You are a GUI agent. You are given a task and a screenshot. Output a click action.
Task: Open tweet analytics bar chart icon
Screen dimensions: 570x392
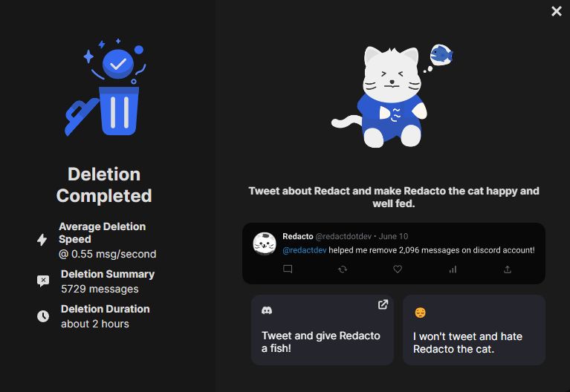453,269
